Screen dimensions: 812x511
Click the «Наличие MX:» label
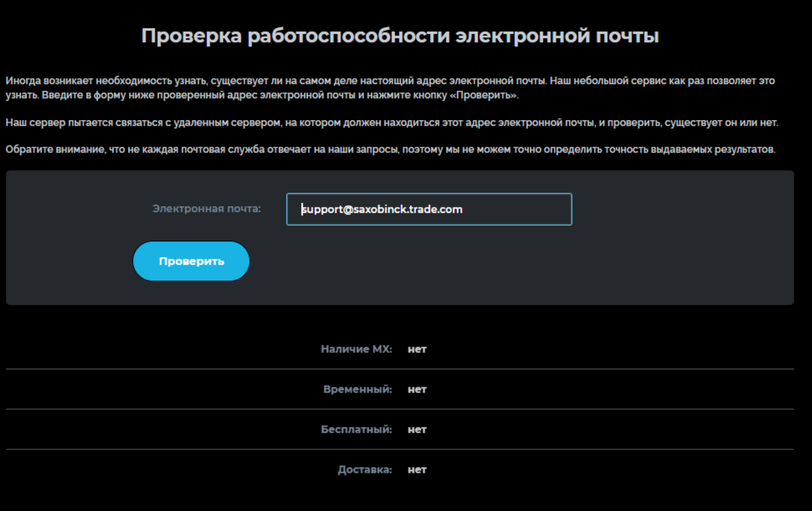point(356,349)
